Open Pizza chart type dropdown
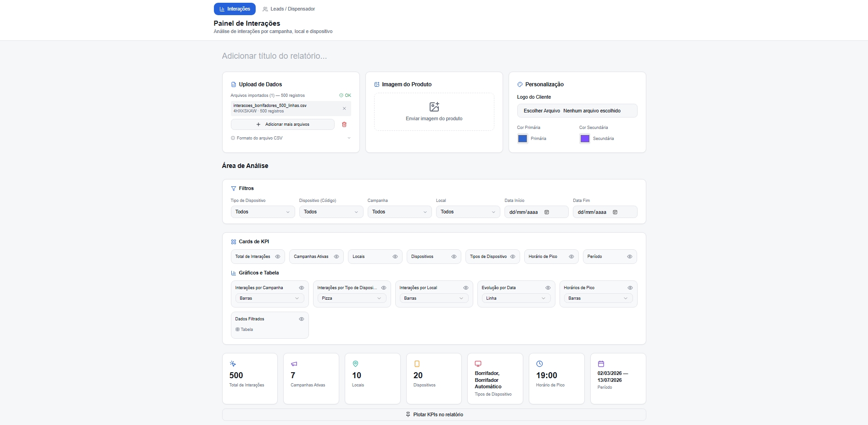This screenshot has height=425, width=868. tap(352, 298)
